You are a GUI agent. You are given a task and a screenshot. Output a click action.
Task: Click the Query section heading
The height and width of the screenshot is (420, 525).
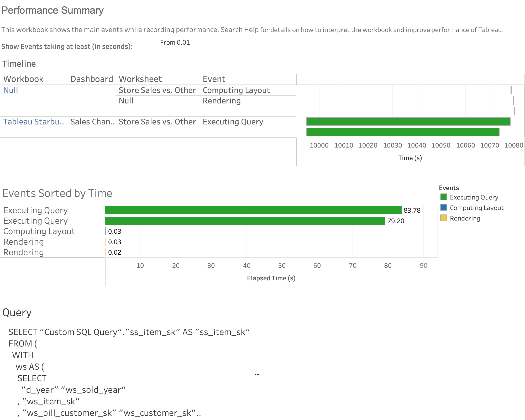pos(17,313)
